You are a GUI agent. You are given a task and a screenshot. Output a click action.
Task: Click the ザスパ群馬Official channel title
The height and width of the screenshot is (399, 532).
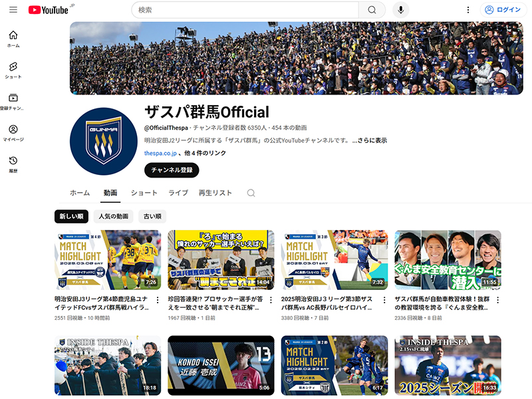click(207, 112)
